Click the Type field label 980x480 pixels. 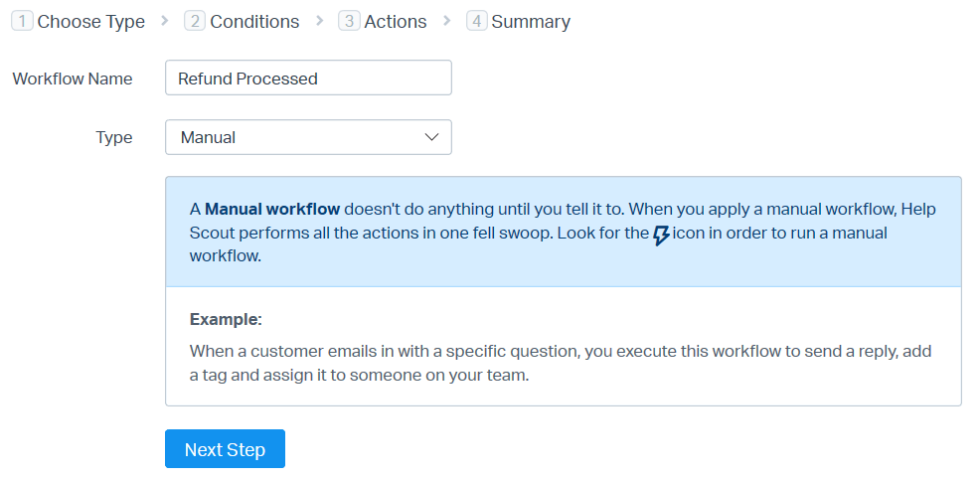(x=114, y=137)
